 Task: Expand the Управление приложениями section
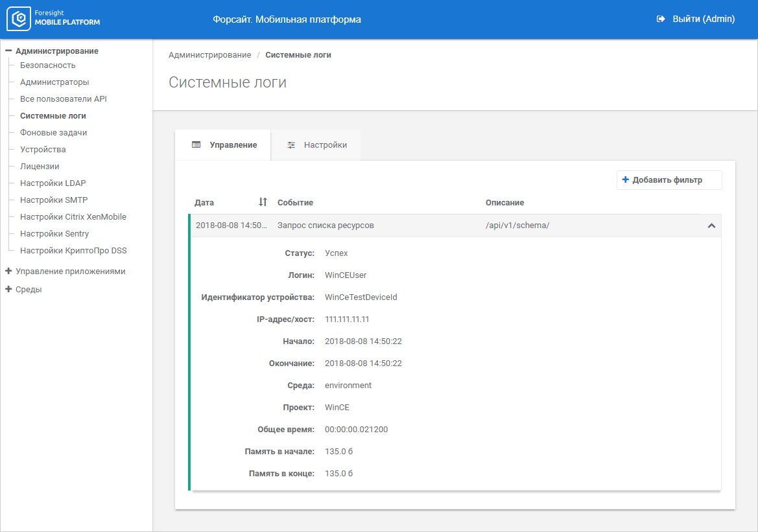pyautogui.click(x=8, y=272)
